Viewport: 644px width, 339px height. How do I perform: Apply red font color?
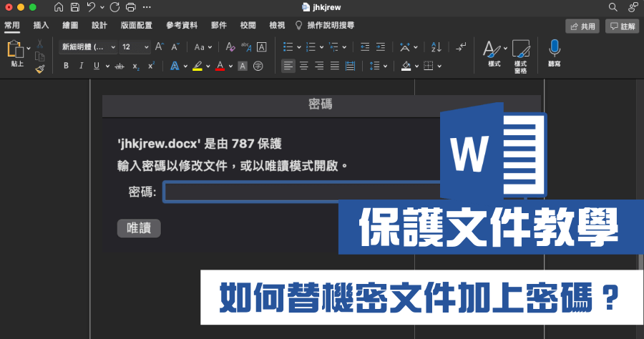tap(220, 66)
